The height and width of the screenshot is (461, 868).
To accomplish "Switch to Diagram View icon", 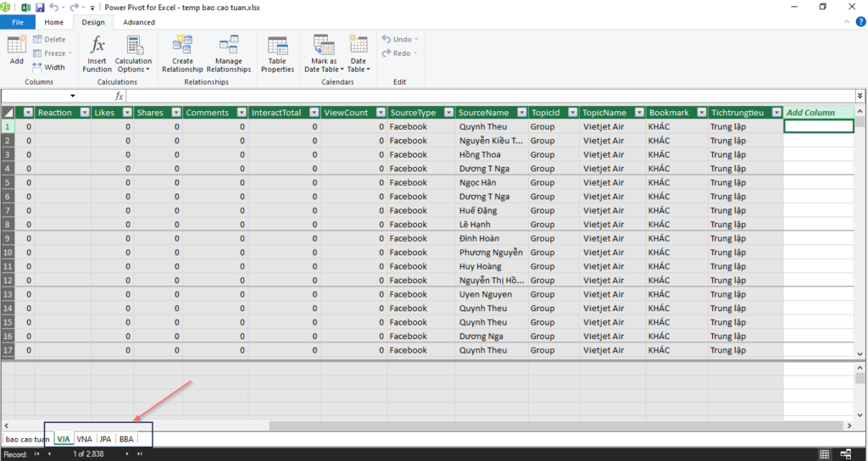I will point(845,454).
